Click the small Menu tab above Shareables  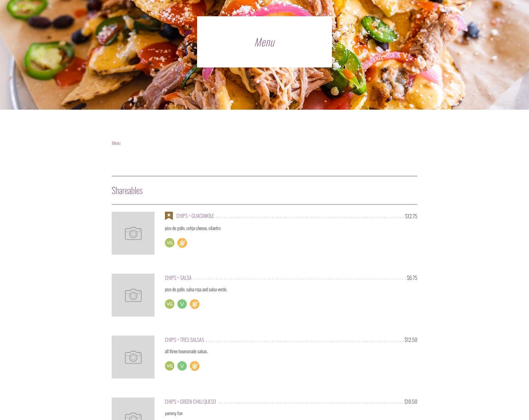click(116, 143)
